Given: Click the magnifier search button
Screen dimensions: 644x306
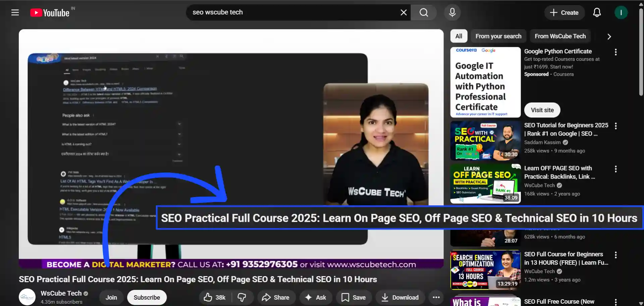Looking at the screenshot, I should pyautogui.click(x=424, y=12).
